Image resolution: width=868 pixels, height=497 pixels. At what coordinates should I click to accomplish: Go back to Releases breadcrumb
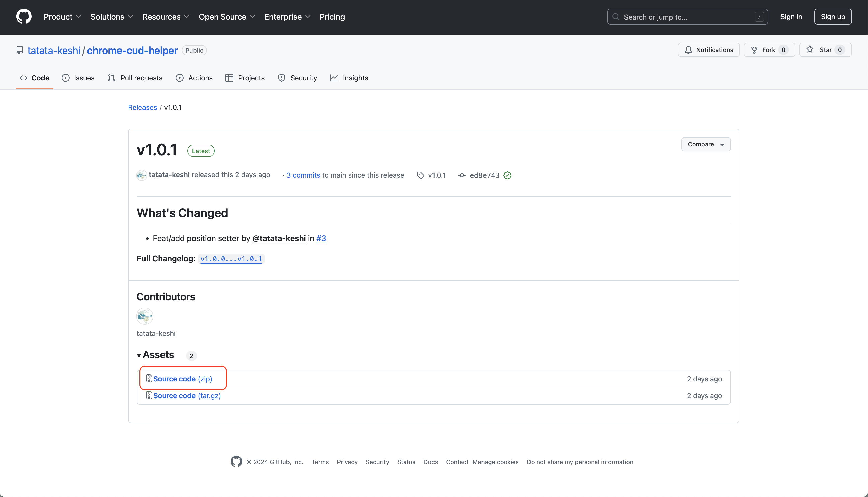click(142, 107)
